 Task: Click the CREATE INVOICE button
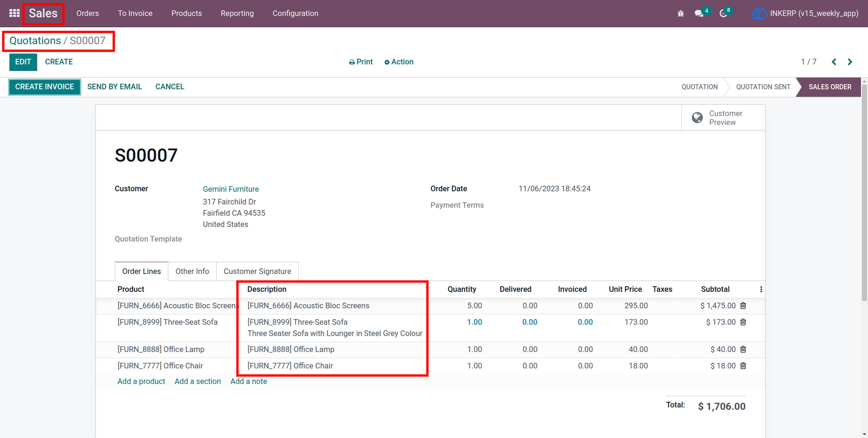point(45,87)
